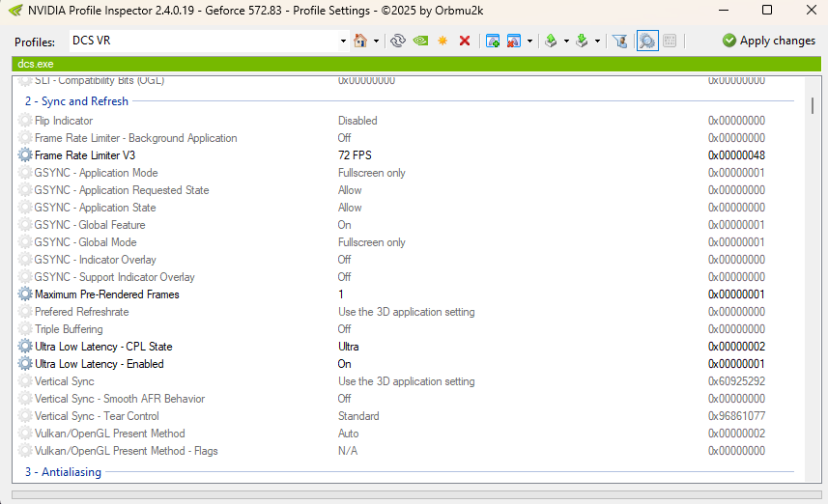Image resolution: width=828 pixels, height=504 pixels.
Task: Select the Frame Rate Limiter V3 setting name
Action: 85,155
